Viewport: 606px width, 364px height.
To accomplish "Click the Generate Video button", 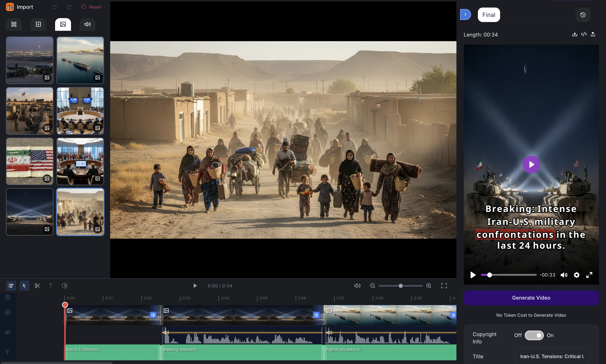I will pos(531,298).
